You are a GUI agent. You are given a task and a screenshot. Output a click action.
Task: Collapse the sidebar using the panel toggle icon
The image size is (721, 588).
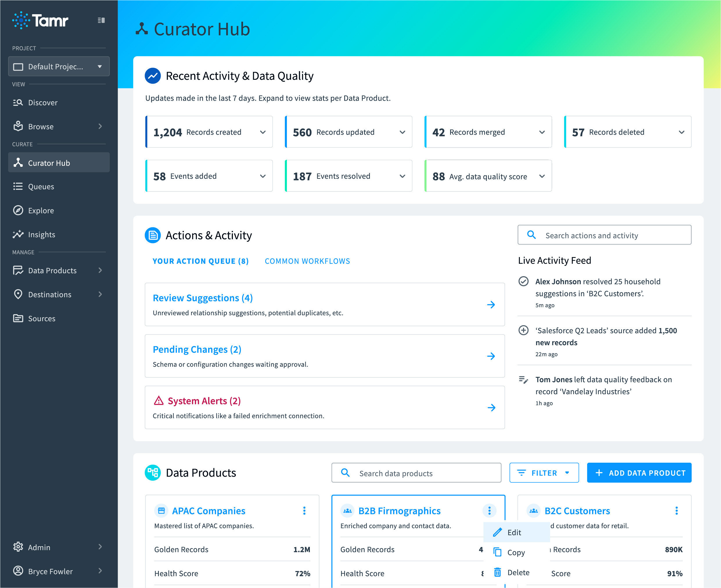(101, 20)
